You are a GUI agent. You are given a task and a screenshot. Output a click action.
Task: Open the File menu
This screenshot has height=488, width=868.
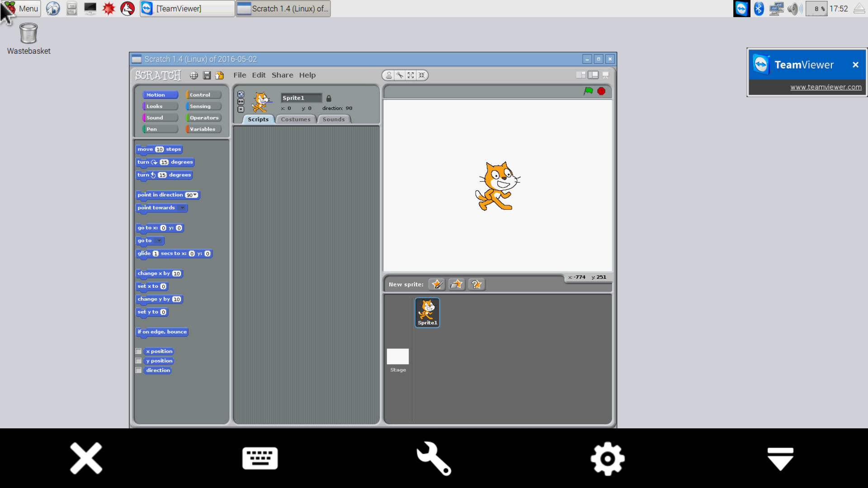pyautogui.click(x=240, y=75)
